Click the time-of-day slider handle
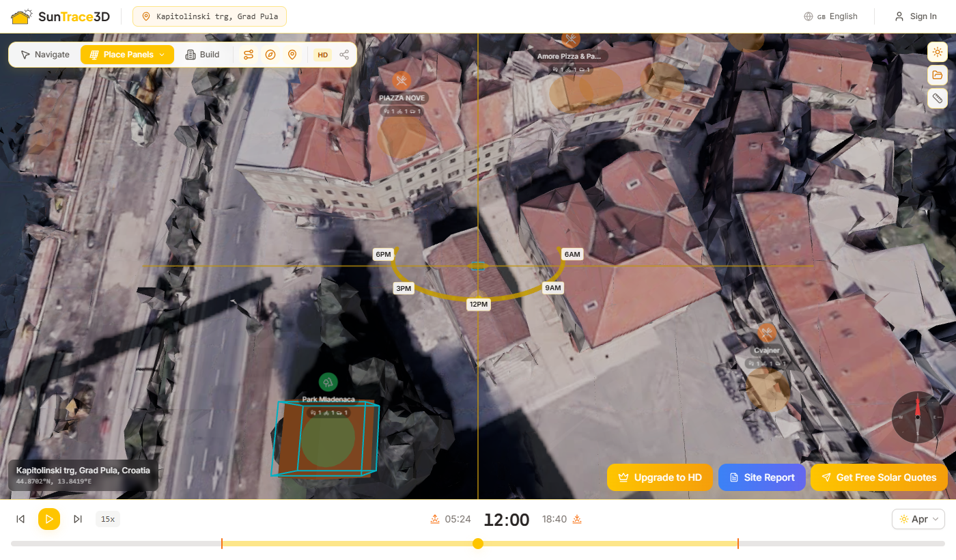This screenshot has height=560, width=956. pos(478,544)
